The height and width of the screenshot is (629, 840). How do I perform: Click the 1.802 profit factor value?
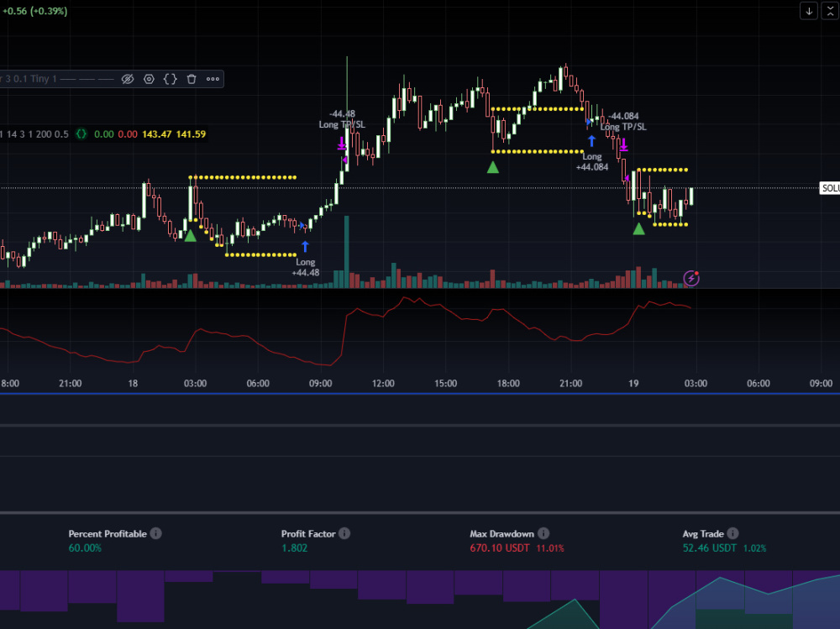(x=295, y=548)
